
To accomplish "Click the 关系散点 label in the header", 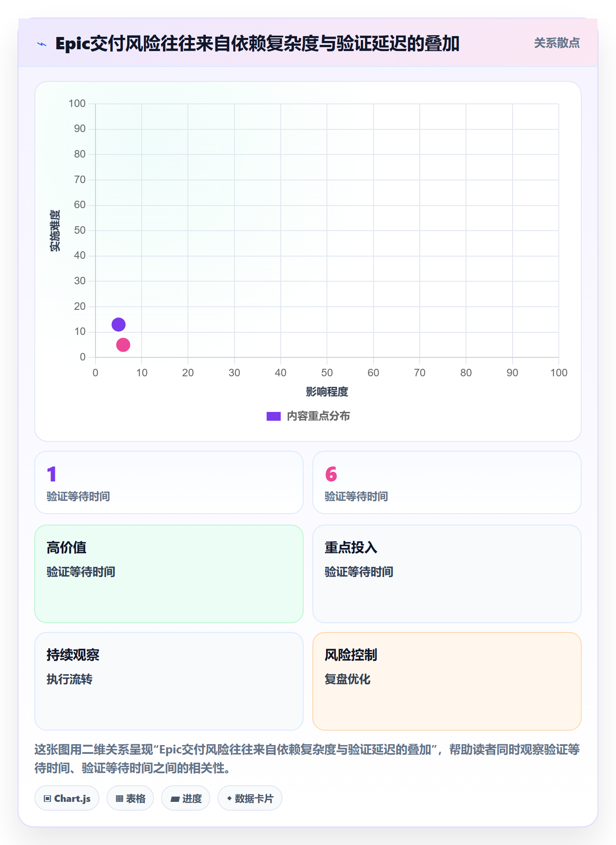I will [x=557, y=43].
